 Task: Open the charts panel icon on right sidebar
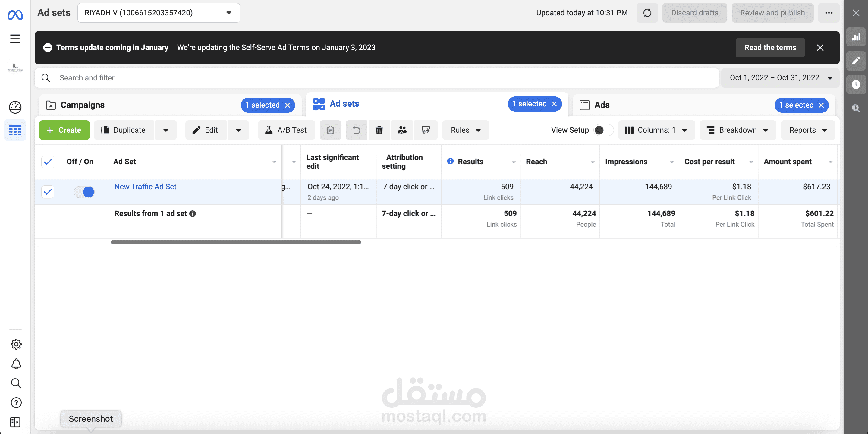tap(856, 37)
